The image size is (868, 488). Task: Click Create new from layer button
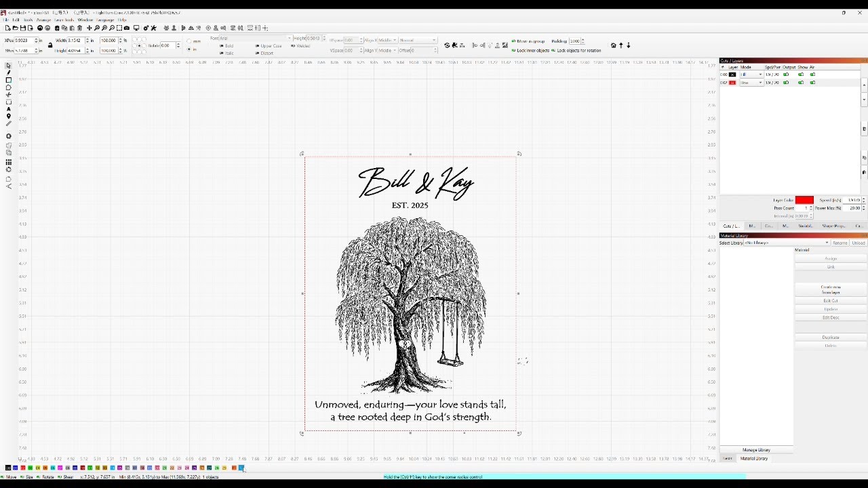[831, 289]
